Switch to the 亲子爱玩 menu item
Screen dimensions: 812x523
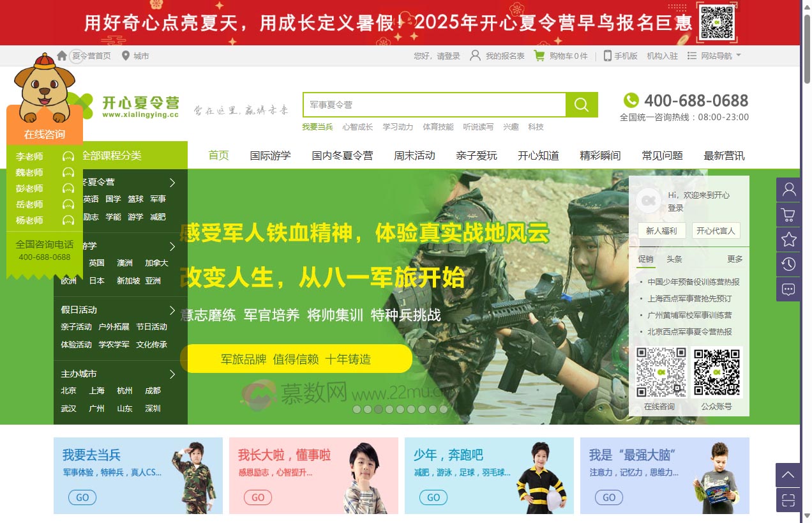click(477, 155)
